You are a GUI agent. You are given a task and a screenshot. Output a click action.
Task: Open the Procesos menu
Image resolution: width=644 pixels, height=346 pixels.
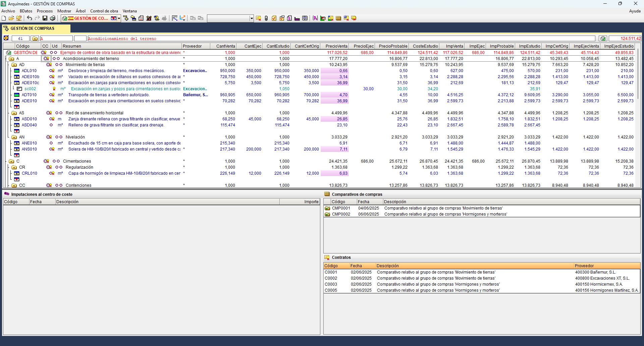click(45, 11)
